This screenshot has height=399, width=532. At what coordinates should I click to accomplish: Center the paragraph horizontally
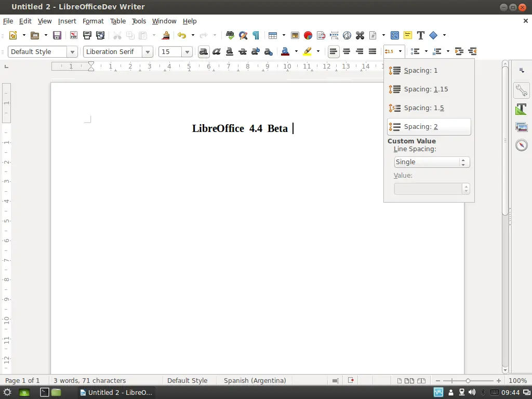click(347, 51)
